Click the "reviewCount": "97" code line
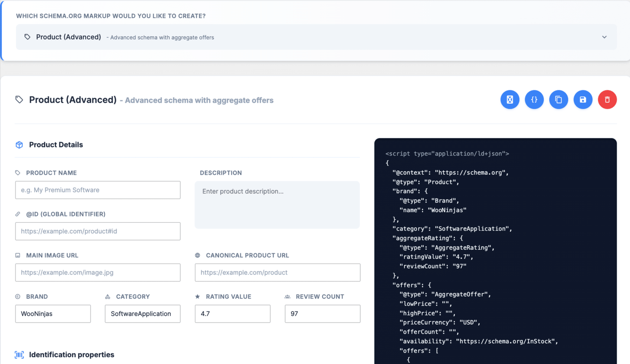 coord(433,266)
